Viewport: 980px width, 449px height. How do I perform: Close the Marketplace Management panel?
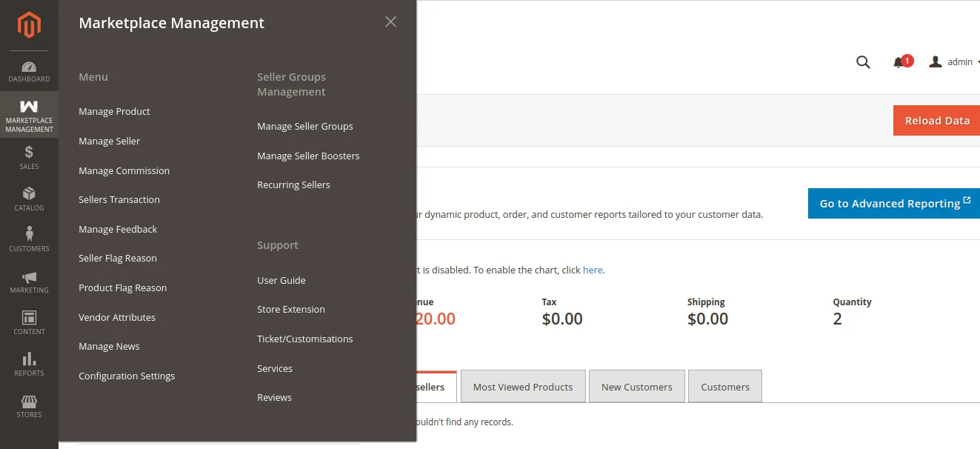coord(390,21)
